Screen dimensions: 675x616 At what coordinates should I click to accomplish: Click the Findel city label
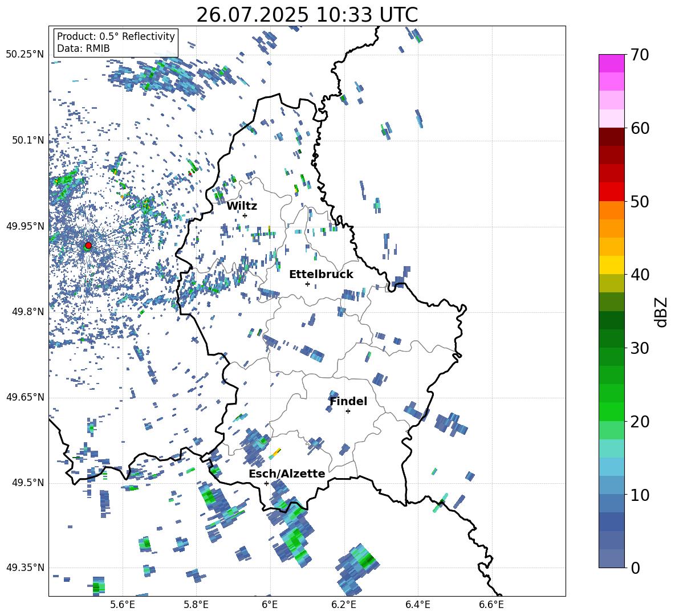(x=348, y=401)
